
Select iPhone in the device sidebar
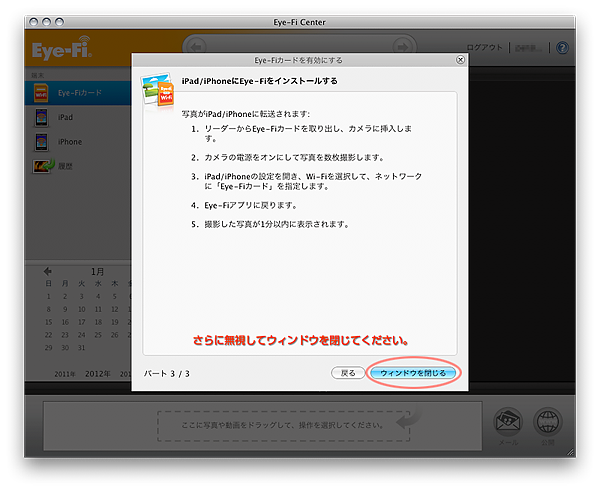coord(78,142)
